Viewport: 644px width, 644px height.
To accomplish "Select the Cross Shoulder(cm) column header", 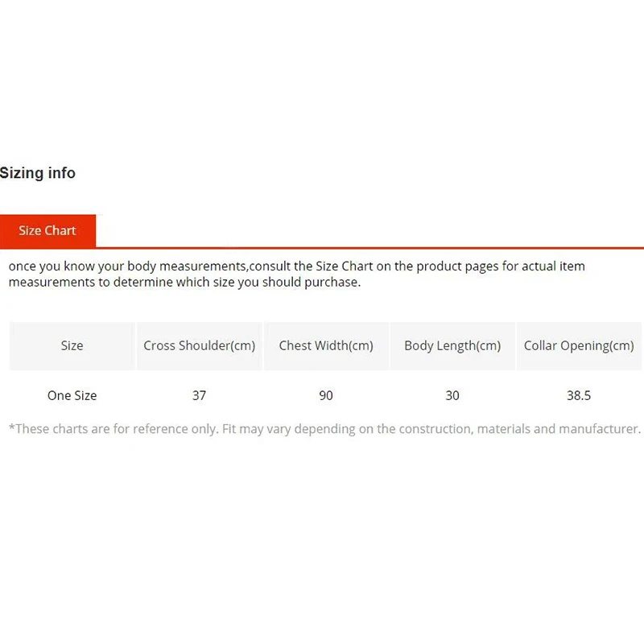I will (x=199, y=346).
